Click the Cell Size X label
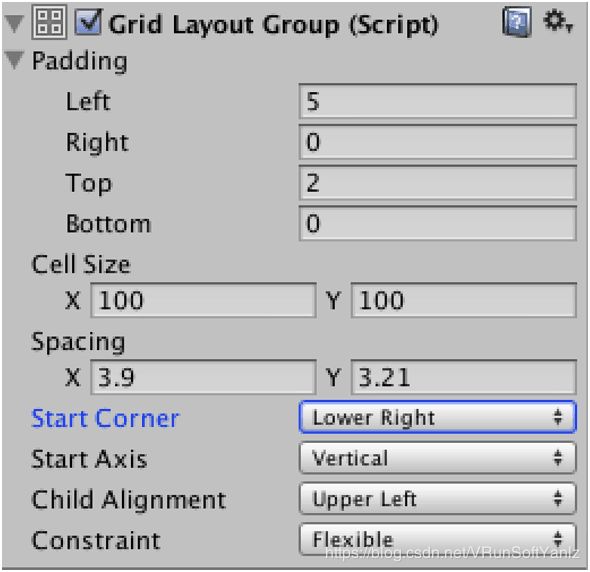The image size is (590, 572). pyautogui.click(x=73, y=300)
